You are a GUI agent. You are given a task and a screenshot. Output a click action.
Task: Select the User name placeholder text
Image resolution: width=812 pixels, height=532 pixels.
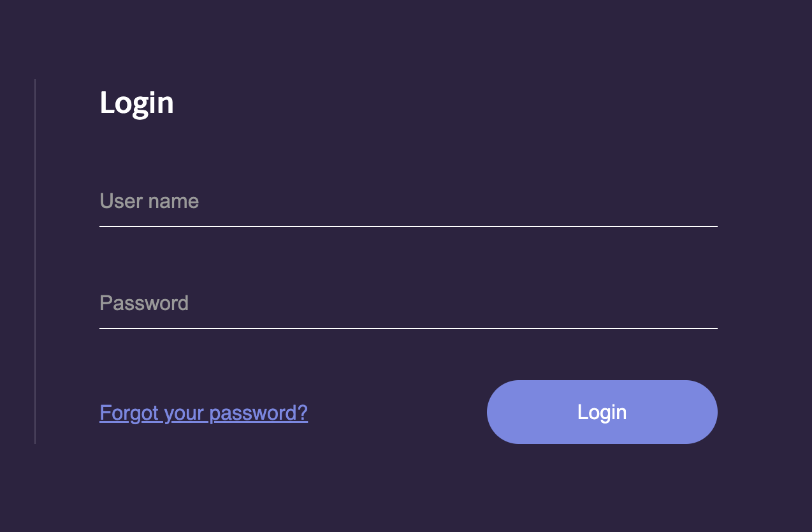pyautogui.click(x=149, y=201)
